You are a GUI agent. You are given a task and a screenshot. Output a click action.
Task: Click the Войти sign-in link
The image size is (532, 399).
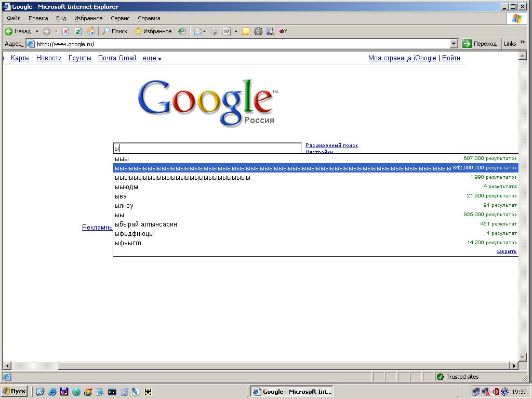click(x=451, y=58)
